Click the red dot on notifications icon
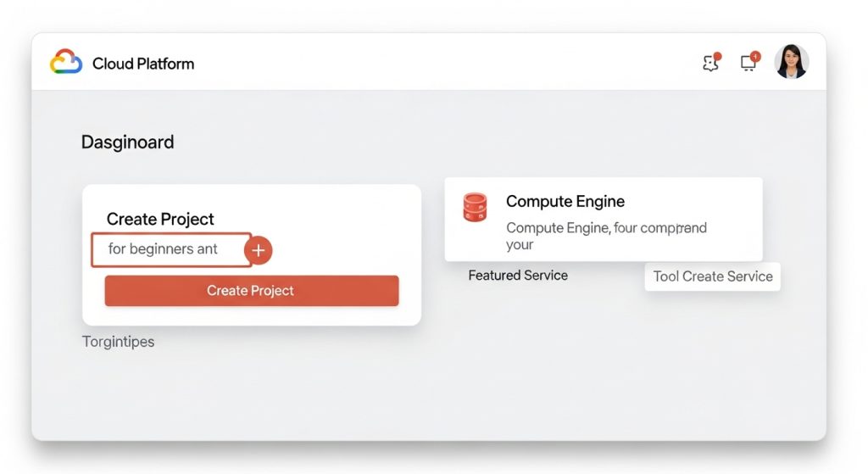The image size is (868, 474). [717, 56]
